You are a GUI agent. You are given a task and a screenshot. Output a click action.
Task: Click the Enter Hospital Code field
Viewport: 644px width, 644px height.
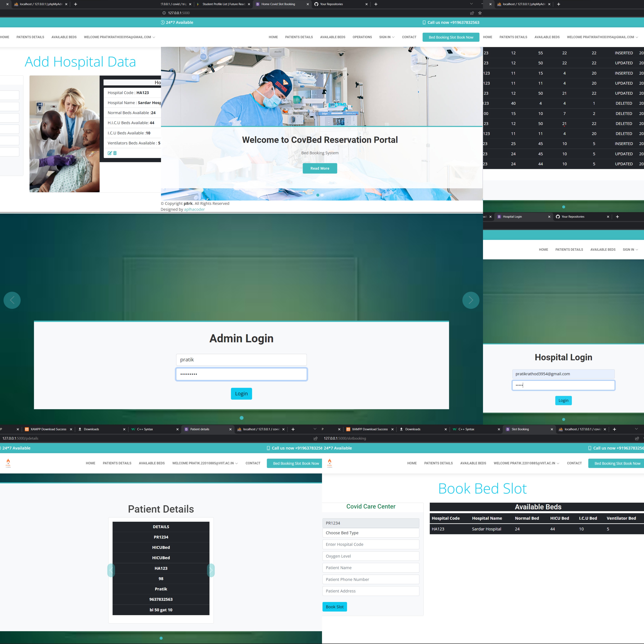(371, 544)
